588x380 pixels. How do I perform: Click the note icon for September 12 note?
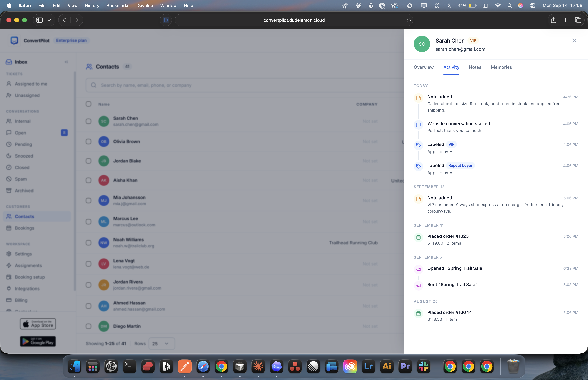point(418,199)
